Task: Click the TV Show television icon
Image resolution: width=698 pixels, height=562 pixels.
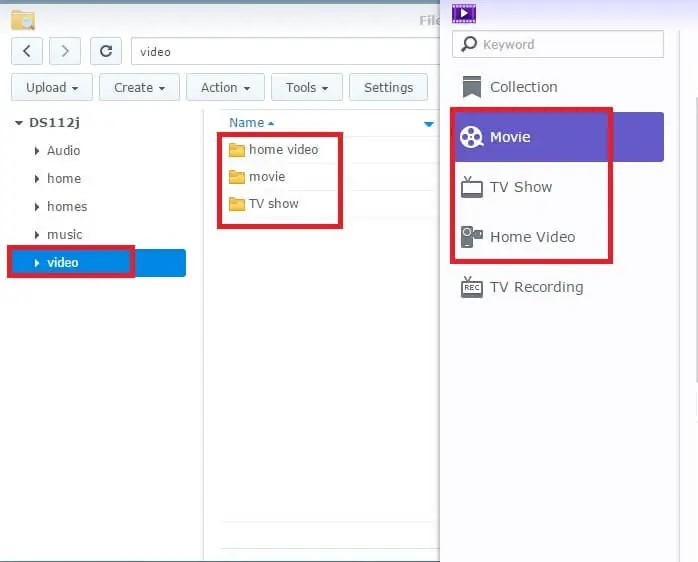Action: click(472, 187)
